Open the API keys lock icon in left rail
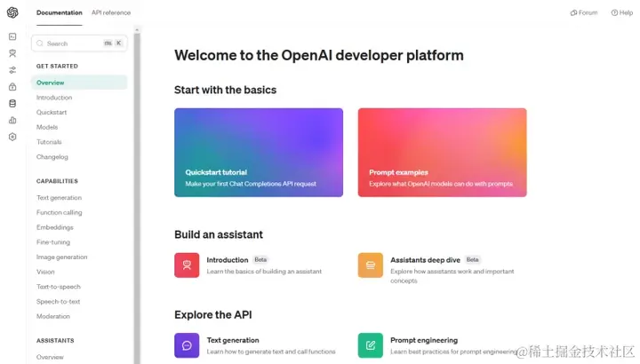Viewport: 640px width, 364px height. point(12,87)
